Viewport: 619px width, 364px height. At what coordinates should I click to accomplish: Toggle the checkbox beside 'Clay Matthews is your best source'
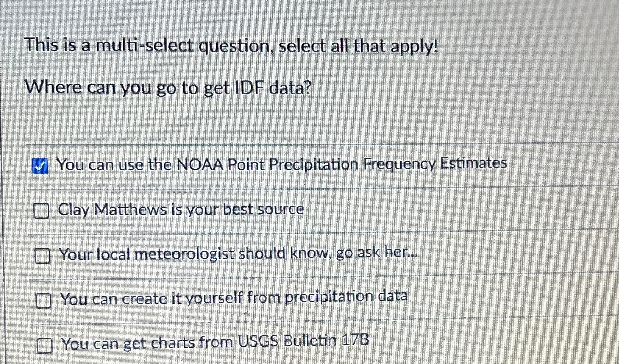[41, 211]
